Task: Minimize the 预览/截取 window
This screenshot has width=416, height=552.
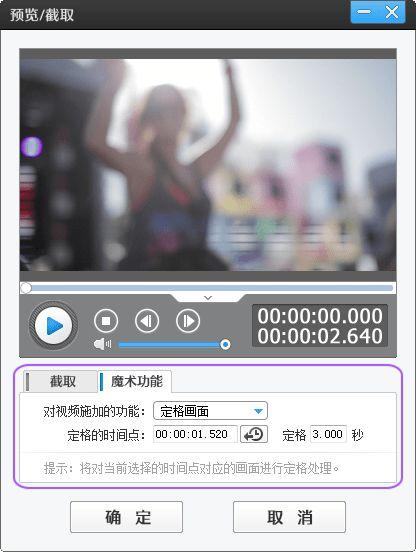Action: coord(364,12)
